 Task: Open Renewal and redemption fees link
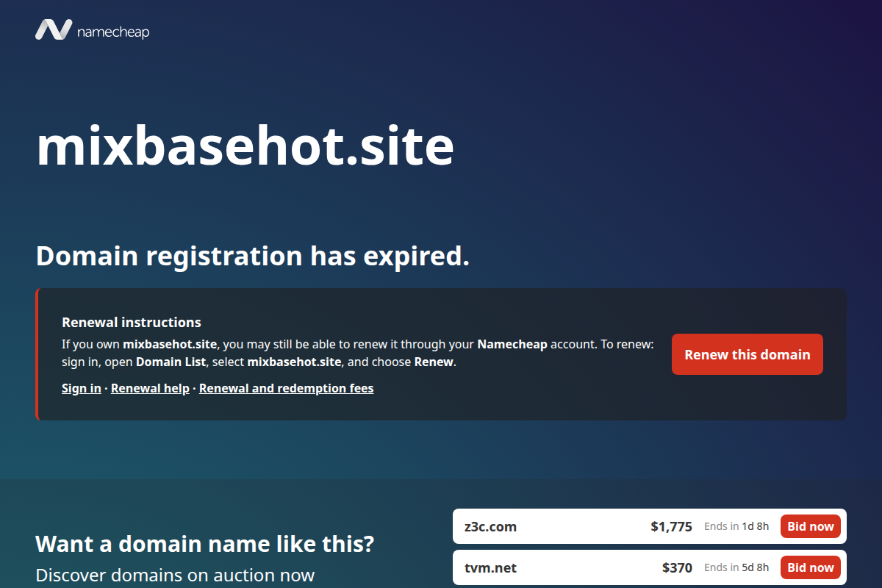(x=287, y=388)
